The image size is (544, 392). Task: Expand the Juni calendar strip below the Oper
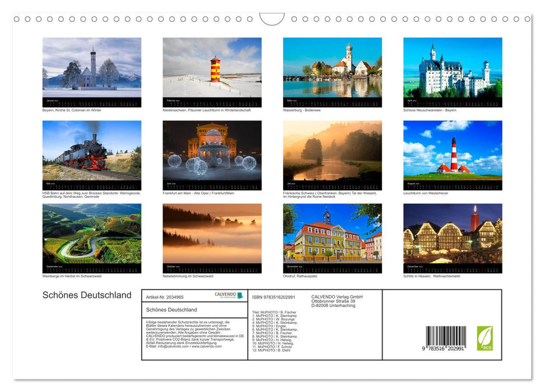point(212,184)
